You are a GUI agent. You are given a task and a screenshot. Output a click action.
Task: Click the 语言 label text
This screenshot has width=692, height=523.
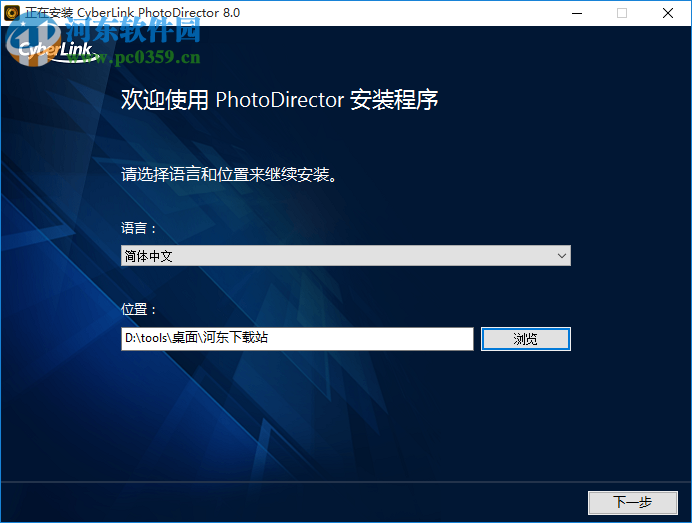click(139, 228)
